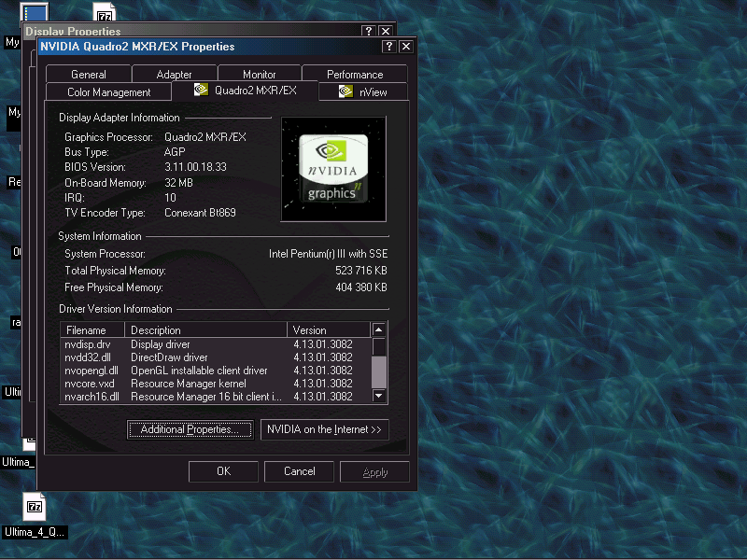Click the On-Board Memory 32 MB value
This screenshot has width=747, height=560.
(178, 183)
